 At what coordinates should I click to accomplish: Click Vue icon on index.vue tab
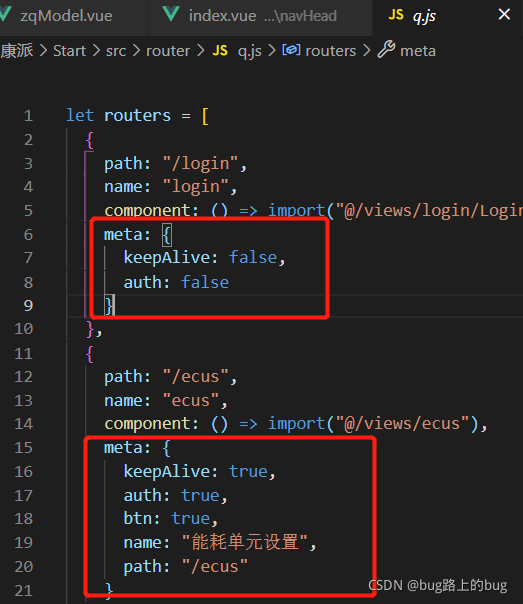[x=171, y=14]
